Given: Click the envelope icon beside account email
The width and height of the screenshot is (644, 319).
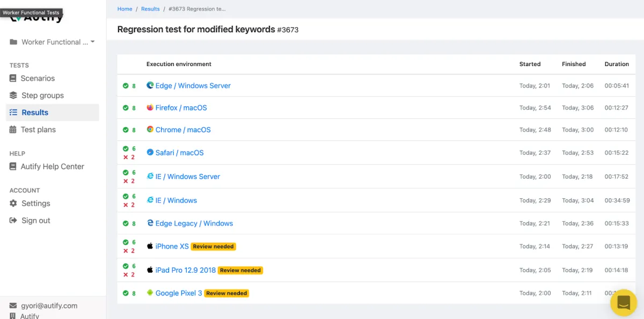Looking at the screenshot, I should point(13,306).
